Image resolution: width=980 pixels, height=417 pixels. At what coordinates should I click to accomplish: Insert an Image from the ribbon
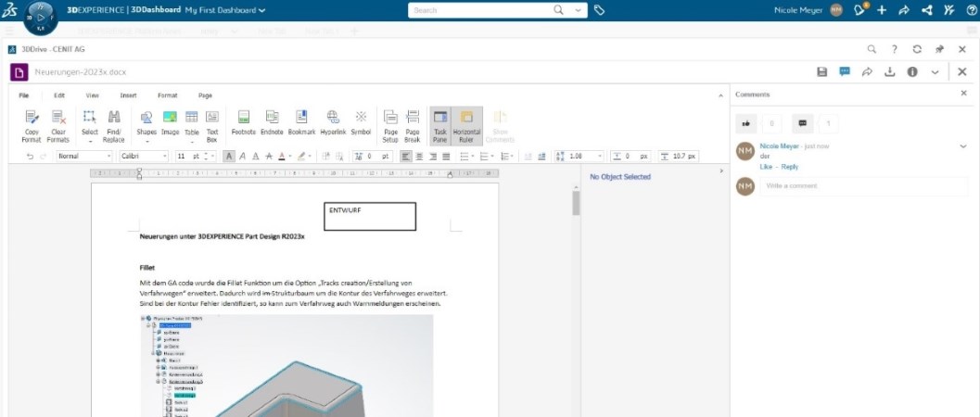coord(170,123)
